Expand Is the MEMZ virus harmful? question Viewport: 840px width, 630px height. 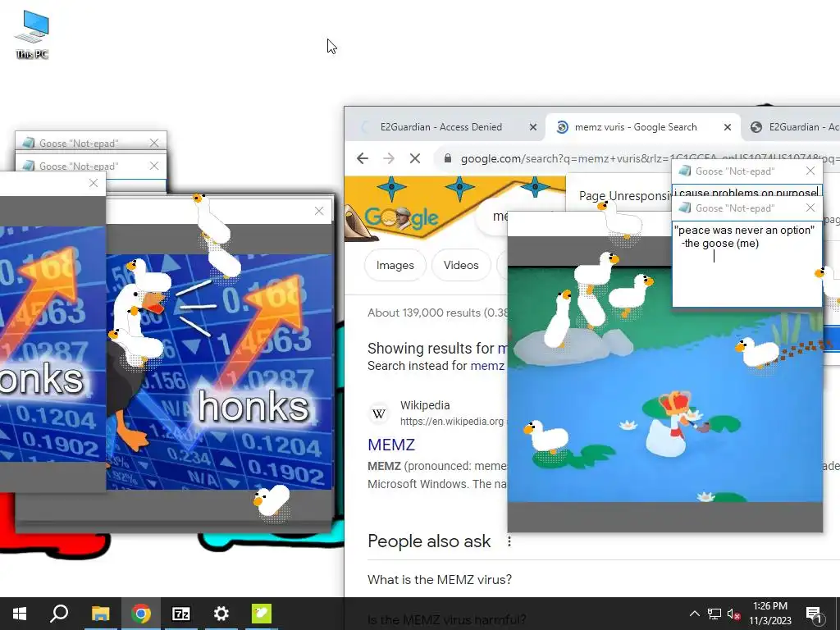[x=447, y=620]
